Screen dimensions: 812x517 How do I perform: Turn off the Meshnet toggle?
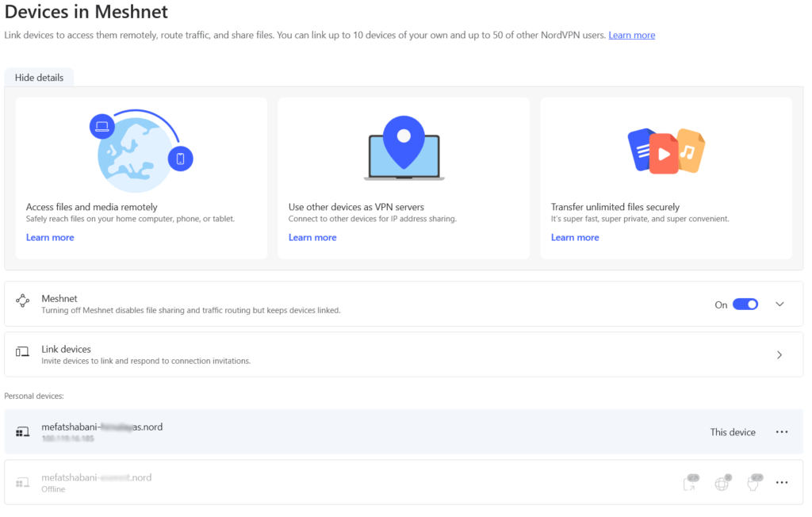(745, 304)
